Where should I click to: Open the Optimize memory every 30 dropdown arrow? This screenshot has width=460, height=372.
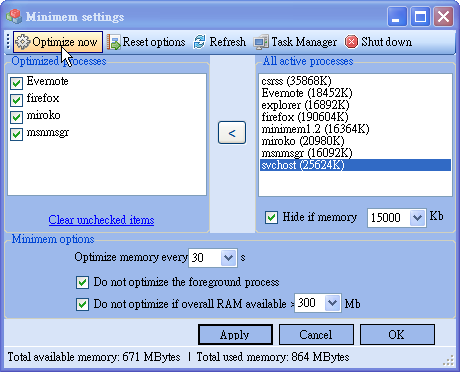(228, 258)
